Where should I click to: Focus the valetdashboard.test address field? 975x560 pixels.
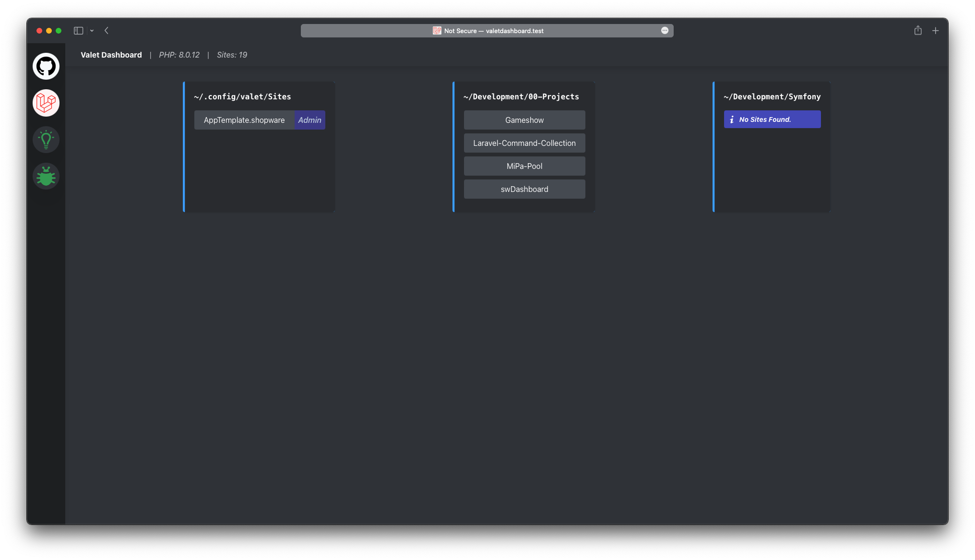coord(514,31)
